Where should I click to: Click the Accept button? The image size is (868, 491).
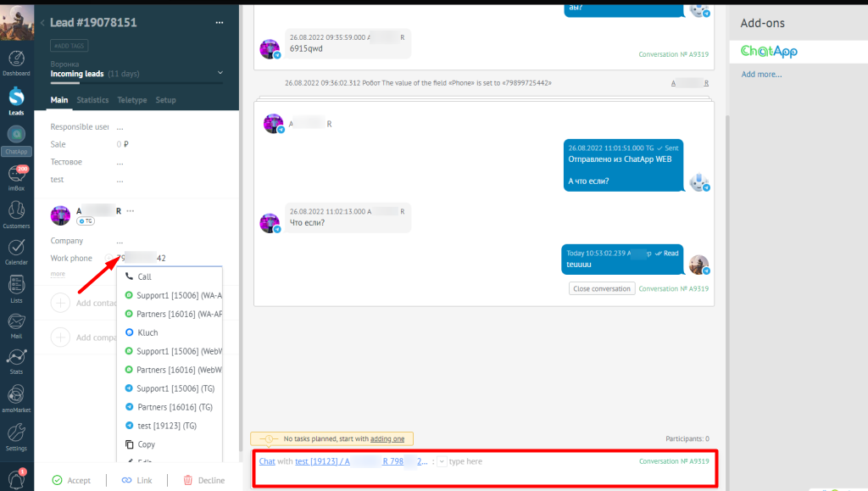click(71, 480)
